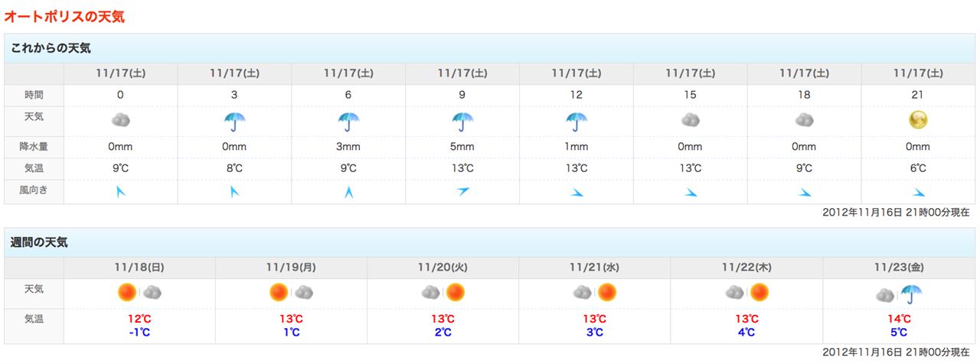Click the オートポリスの天気 title
The height and width of the screenshot is (364, 980).
point(64,16)
